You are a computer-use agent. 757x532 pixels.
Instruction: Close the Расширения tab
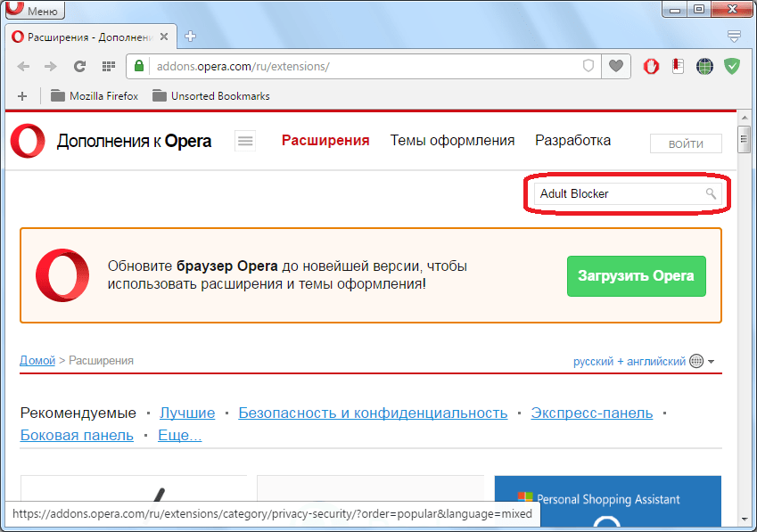(x=169, y=37)
